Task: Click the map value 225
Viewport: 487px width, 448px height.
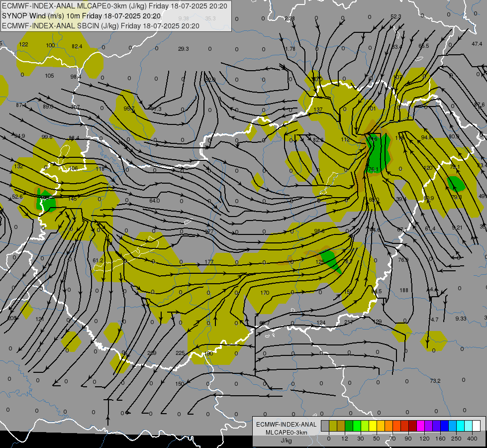Action: click(x=180, y=353)
